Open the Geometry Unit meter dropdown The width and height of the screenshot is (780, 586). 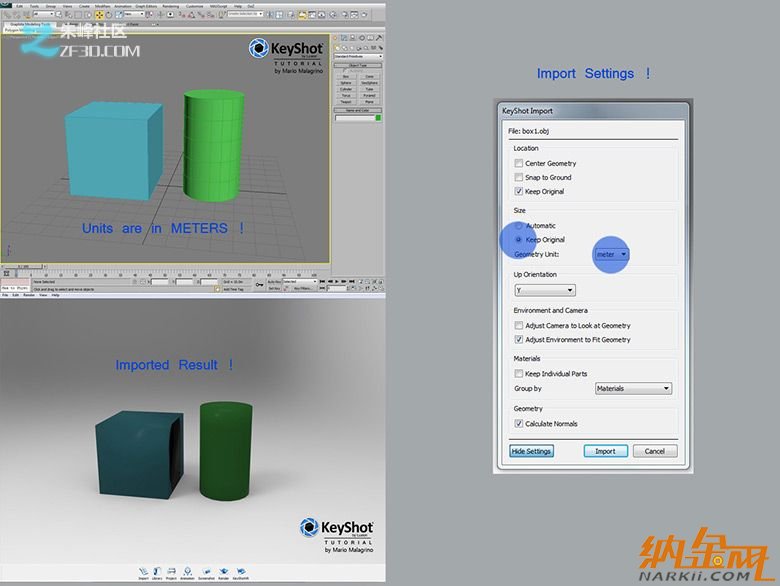[611, 254]
